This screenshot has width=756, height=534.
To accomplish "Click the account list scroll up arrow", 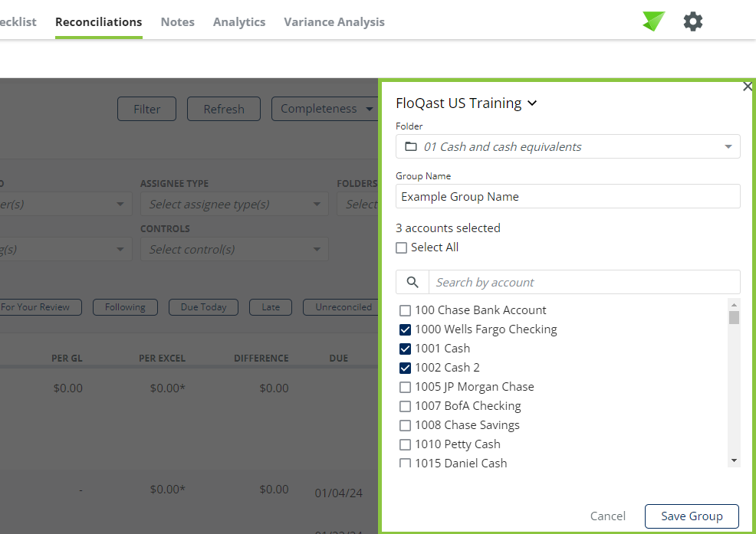I will click(734, 305).
